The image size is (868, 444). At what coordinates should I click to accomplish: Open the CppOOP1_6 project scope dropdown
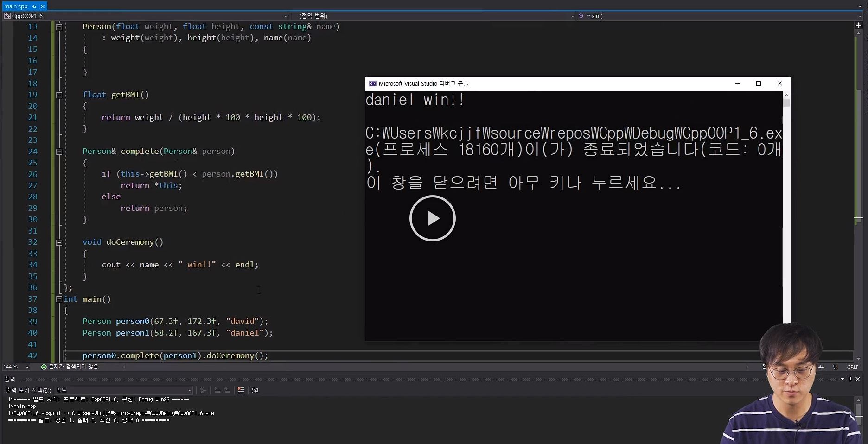pos(146,16)
